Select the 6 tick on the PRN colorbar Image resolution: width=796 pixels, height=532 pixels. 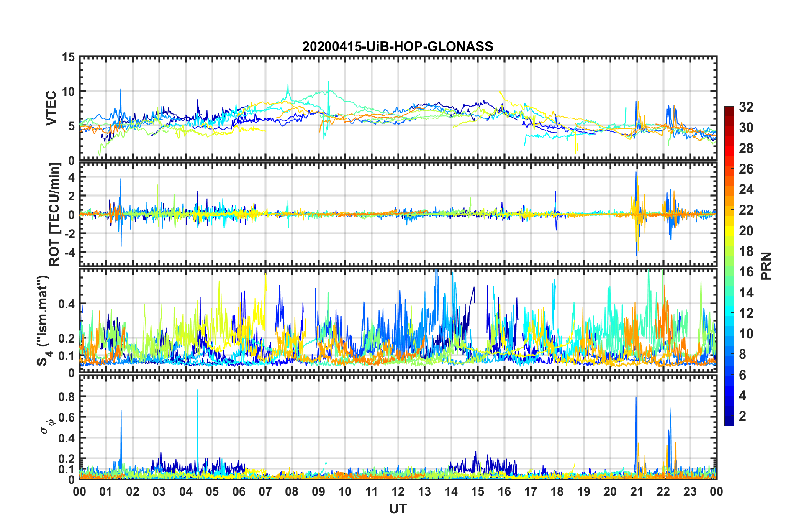742,375
